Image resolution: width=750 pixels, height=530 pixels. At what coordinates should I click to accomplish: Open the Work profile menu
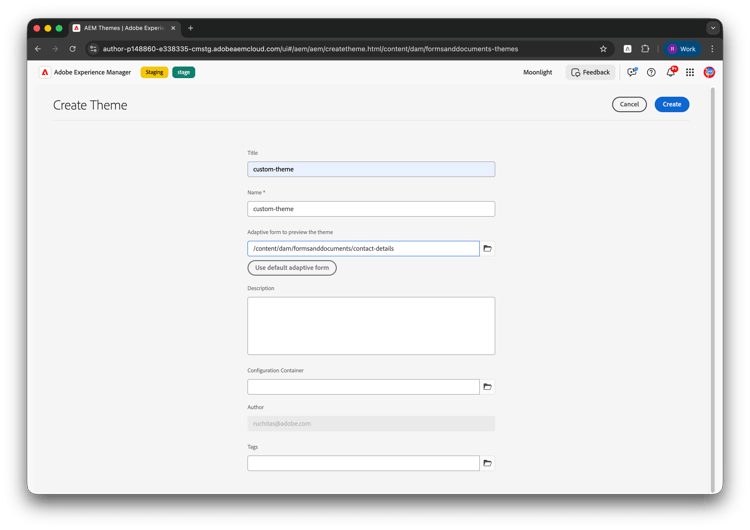click(x=682, y=48)
